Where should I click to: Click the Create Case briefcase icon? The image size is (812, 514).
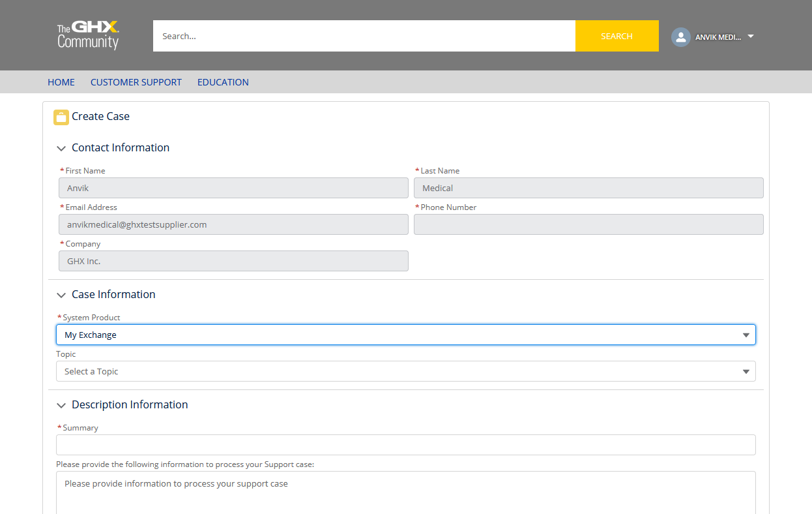[x=61, y=117]
